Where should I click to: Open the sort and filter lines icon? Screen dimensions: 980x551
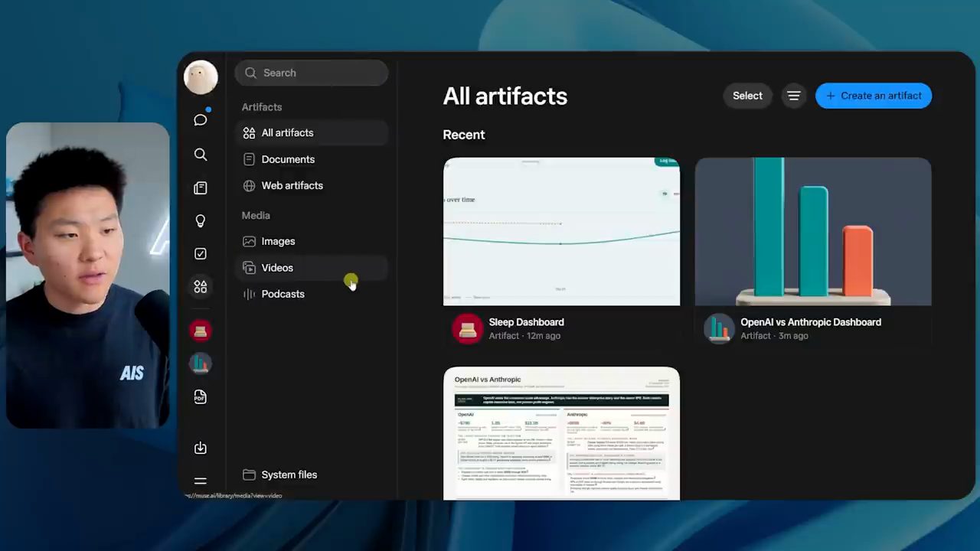(794, 96)
